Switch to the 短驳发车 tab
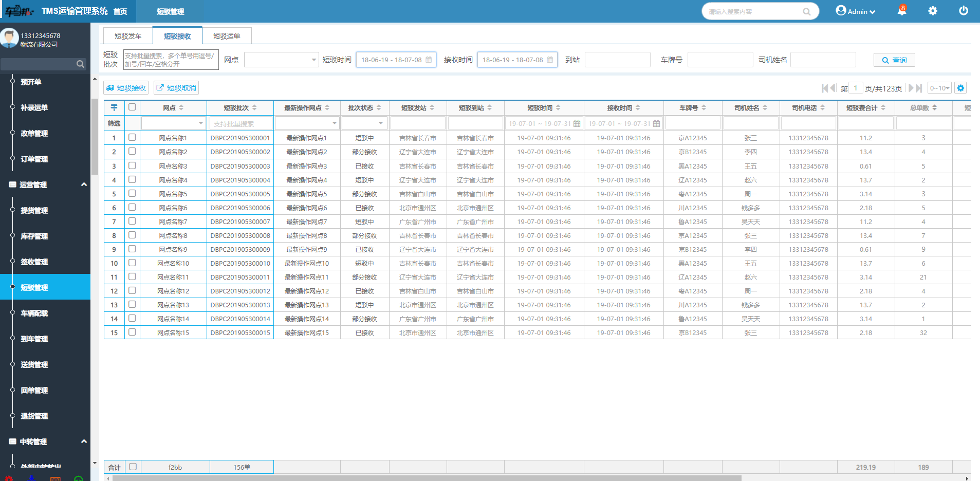Screen dimensions: 980x481 128,36
